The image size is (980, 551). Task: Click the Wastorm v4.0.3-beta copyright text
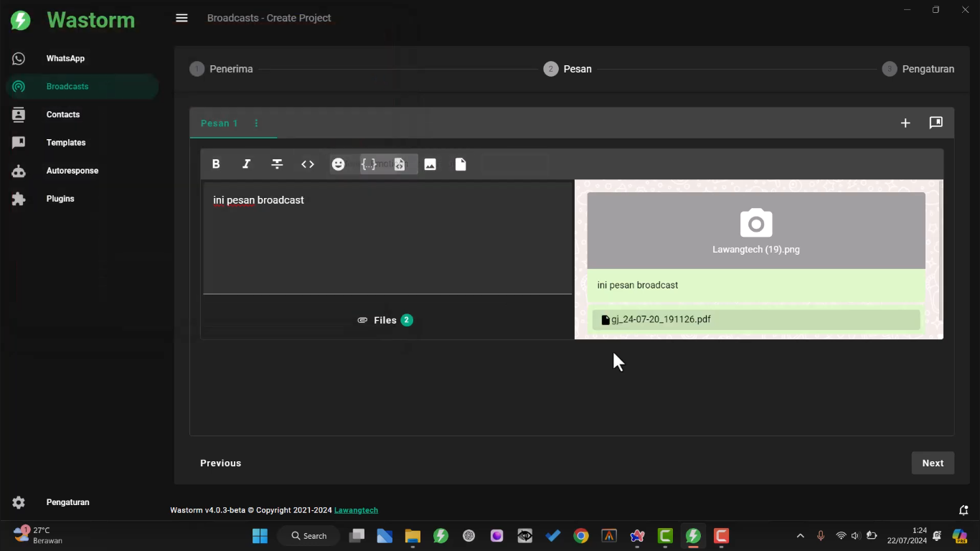(251, 510)
